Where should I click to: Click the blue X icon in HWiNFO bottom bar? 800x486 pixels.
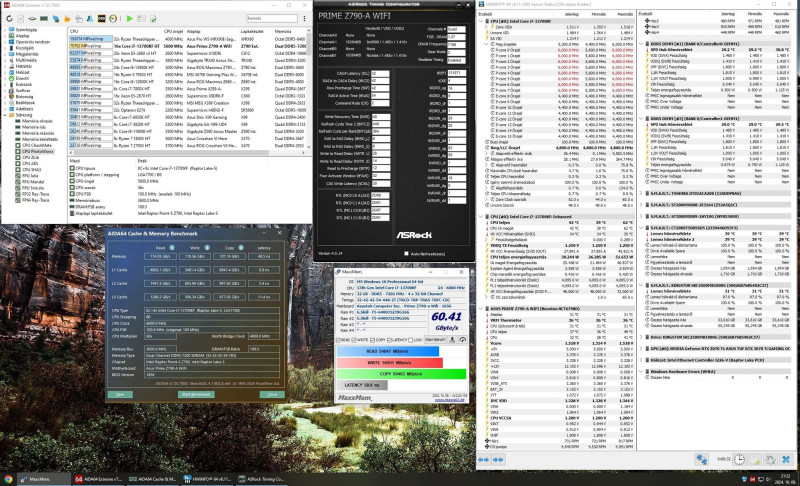click(x=786, y=459)
